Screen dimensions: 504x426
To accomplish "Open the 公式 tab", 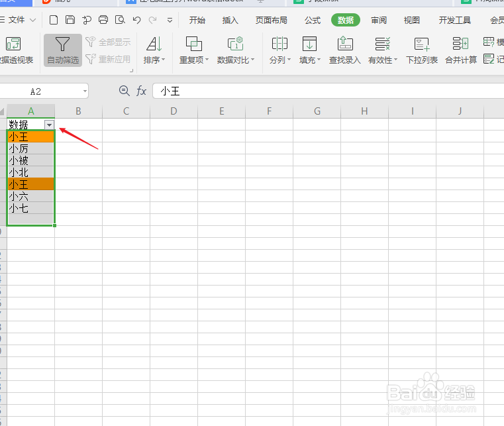I will (x=313, y=21).
